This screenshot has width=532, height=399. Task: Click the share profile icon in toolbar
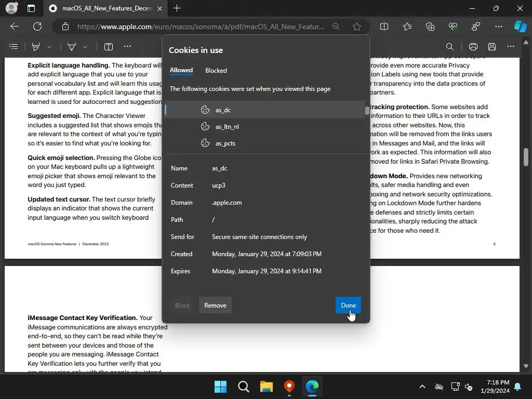(476, 26)
